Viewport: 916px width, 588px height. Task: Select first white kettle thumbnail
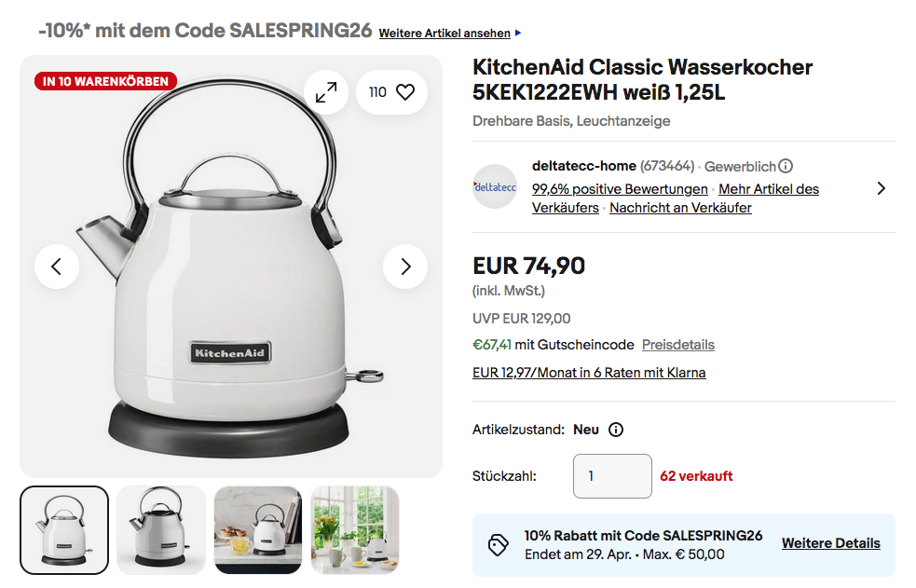64,530
